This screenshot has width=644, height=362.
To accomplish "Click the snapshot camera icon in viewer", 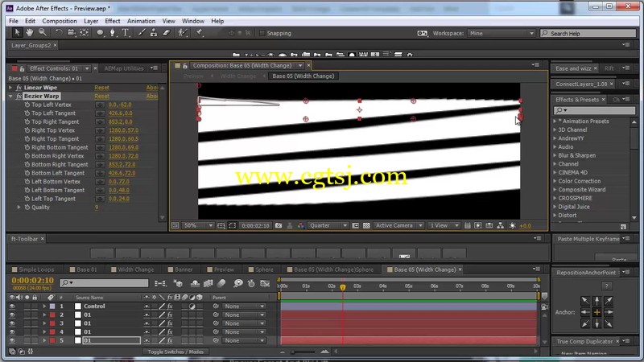I will click(x=279, y=225).
